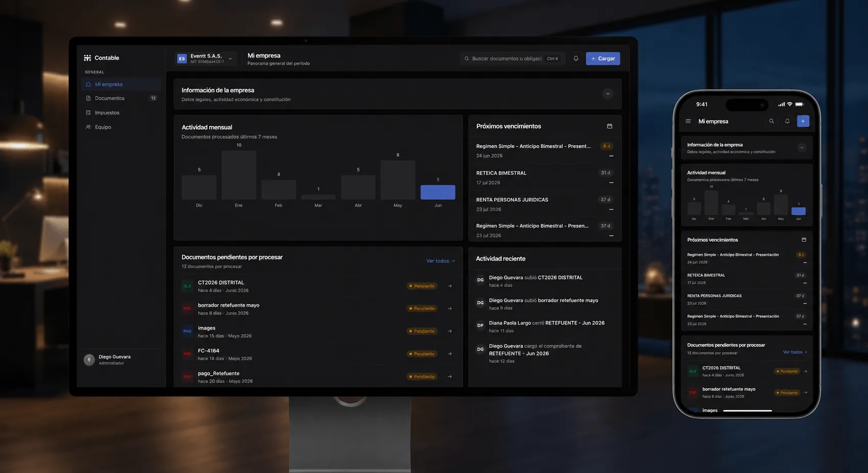Viewport: 868px width, 473px height.
Task: Click the Cargar upload button
Action: tap(603, 59)
